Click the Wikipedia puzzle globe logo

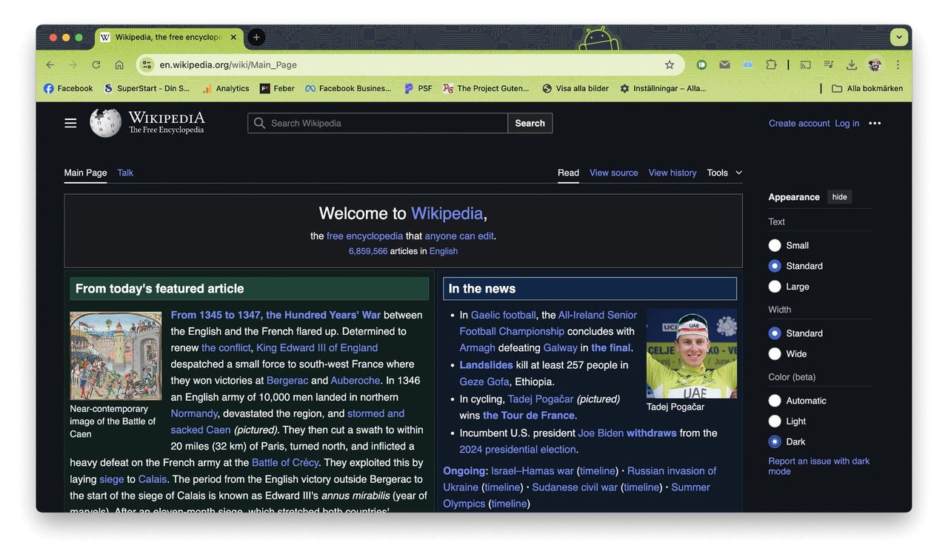click(x=104, y=122)
